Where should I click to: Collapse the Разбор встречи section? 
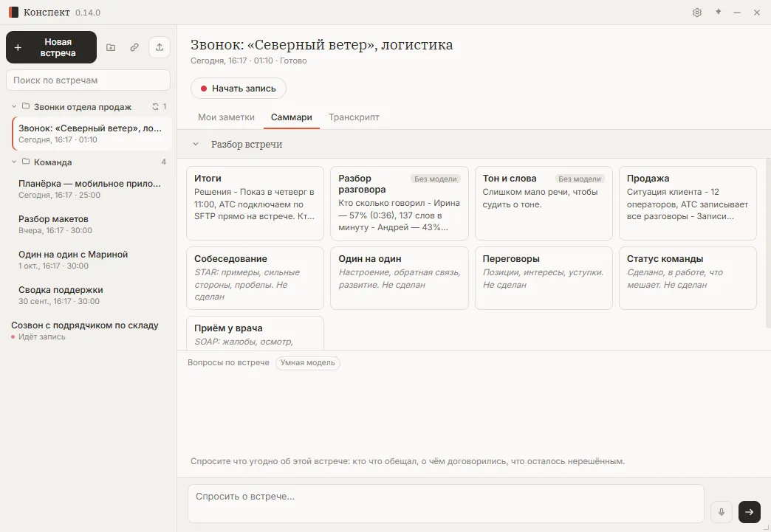tap(196, 145)
